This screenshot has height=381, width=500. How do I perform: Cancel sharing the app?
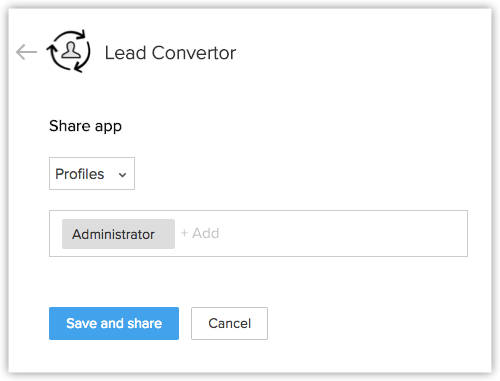click(x=229, y=323)
